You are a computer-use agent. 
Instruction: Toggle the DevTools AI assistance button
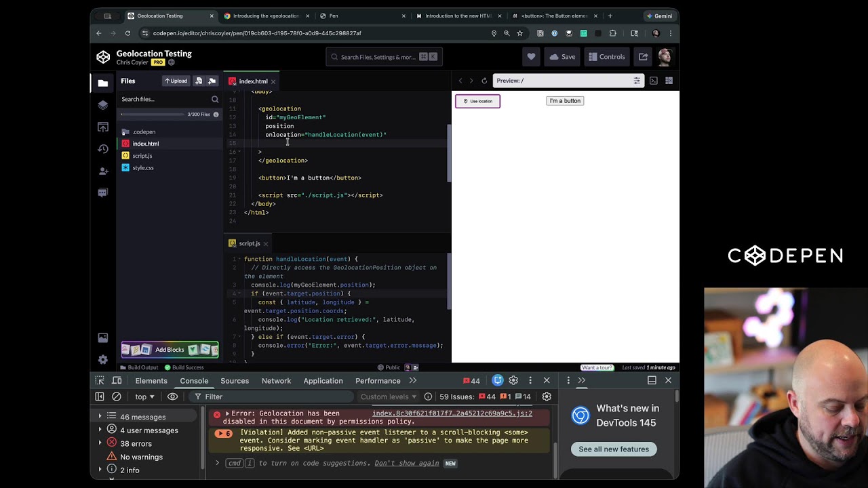[498, 380]
